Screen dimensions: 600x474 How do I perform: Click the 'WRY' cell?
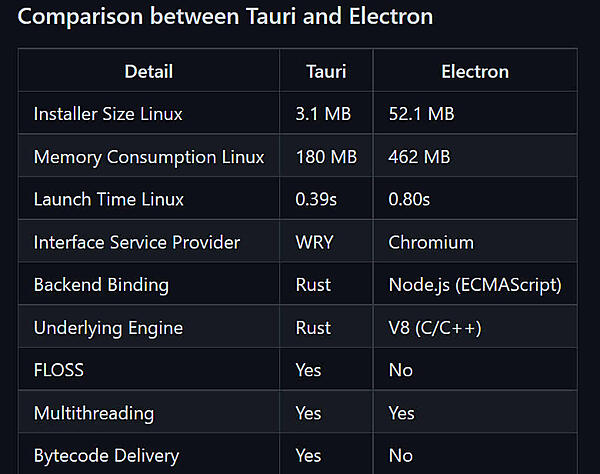(x=315, y=242)
